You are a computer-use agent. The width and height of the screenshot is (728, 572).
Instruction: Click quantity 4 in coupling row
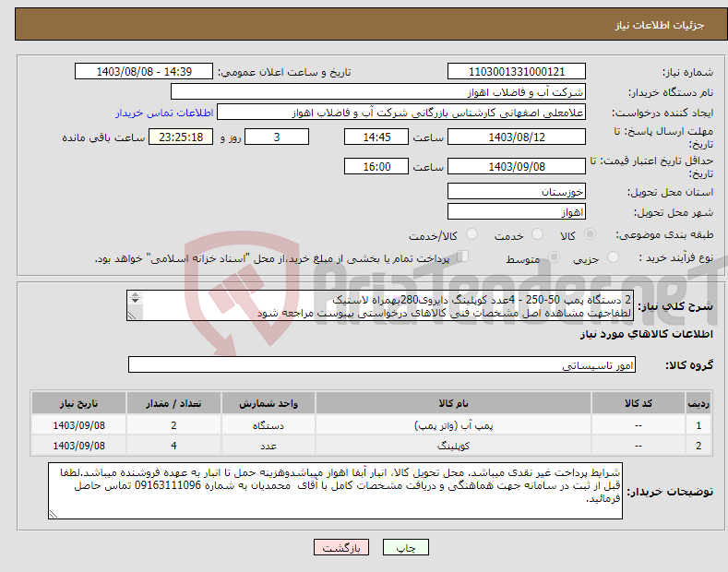173,446
